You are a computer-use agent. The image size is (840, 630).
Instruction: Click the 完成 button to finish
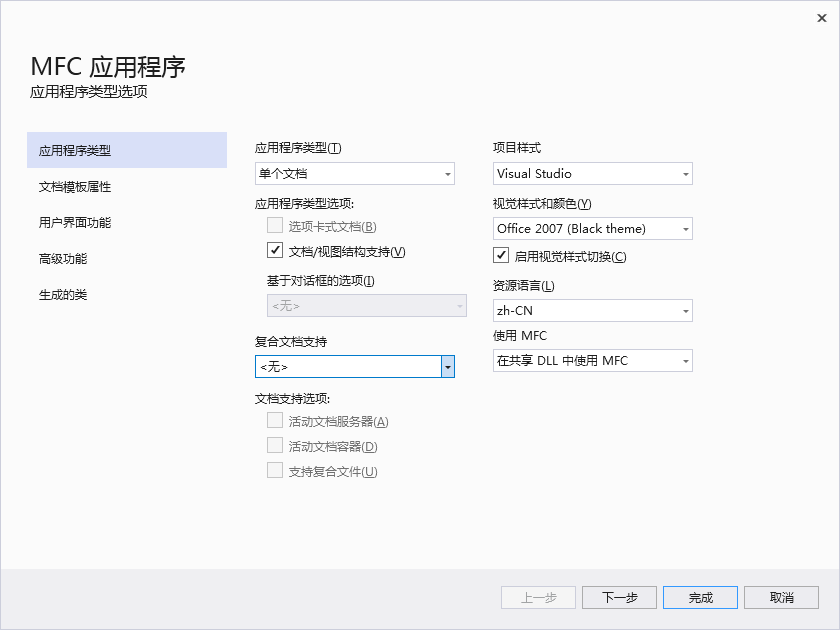[700, 597]
